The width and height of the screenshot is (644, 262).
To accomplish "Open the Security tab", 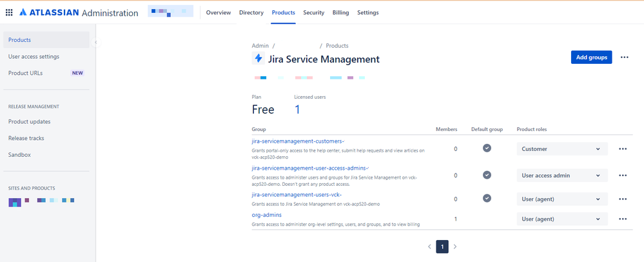I will [x=314, y=13].
